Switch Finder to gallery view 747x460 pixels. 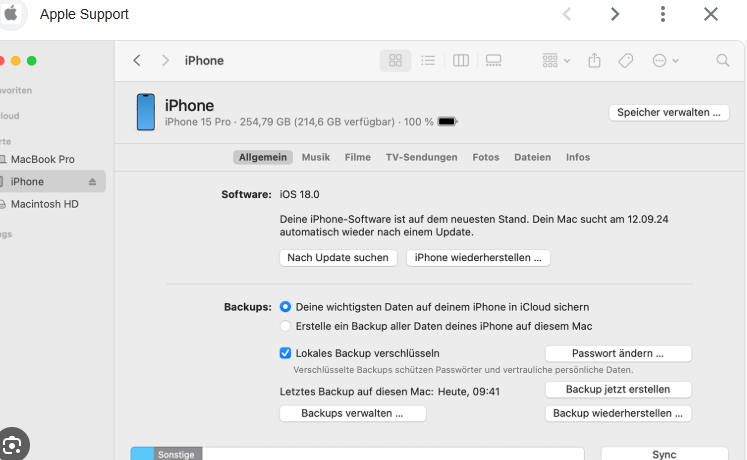[x=493, y=61]
